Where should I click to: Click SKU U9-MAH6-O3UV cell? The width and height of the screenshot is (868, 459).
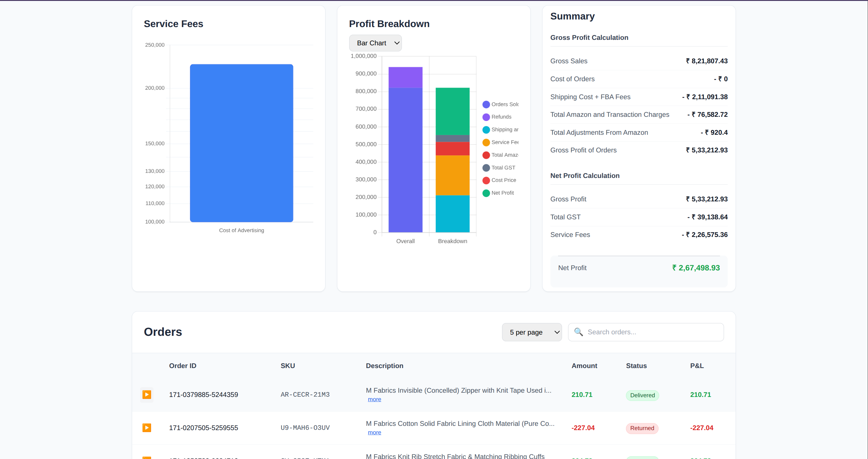305,428
